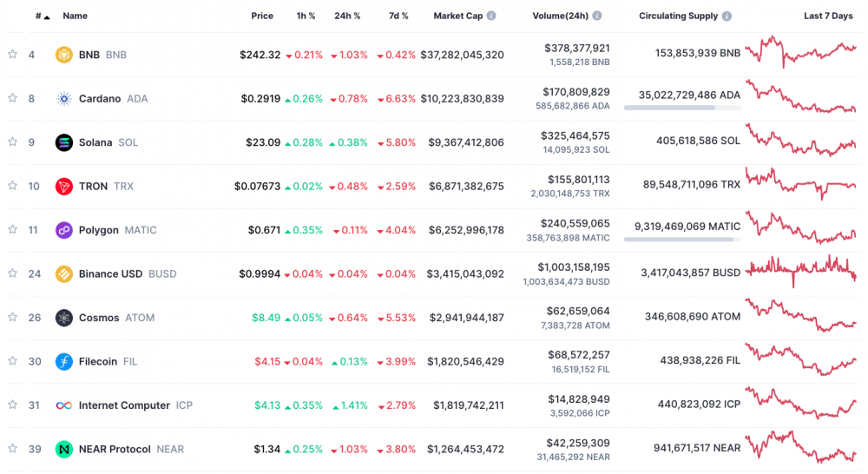868x474 pixels.
Task: Click the Market Cap info icon
Action: [491, 16]
